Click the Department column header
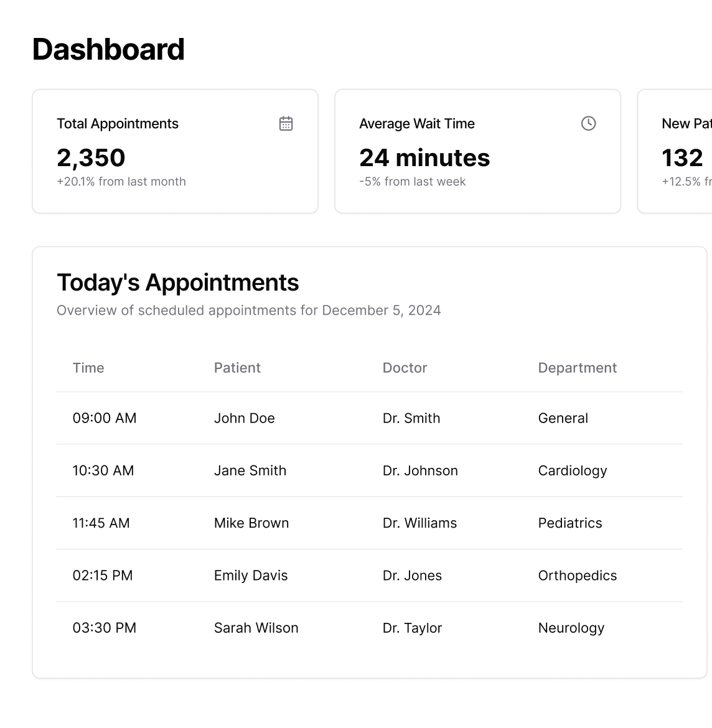 (x=577, y=368)
